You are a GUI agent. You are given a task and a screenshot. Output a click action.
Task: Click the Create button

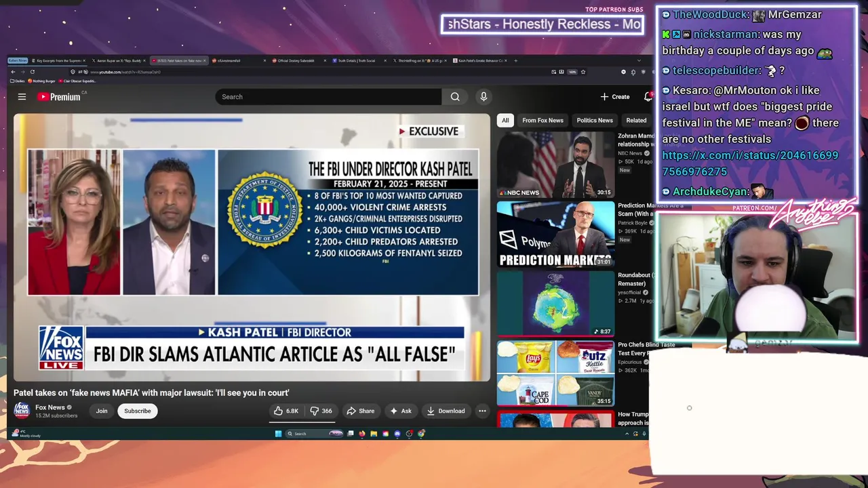(x=615, y=97)
